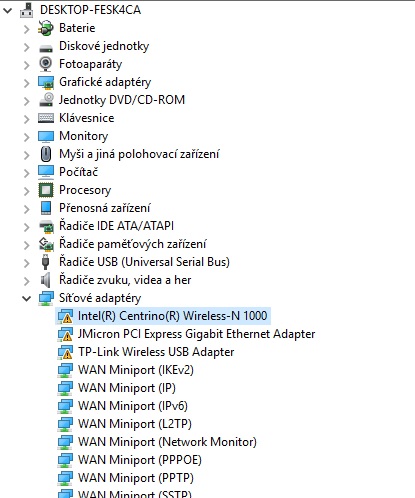Screen dimensions: 415x498
Task: Click the Klávesnice keyboard icon
Action: 46,118
